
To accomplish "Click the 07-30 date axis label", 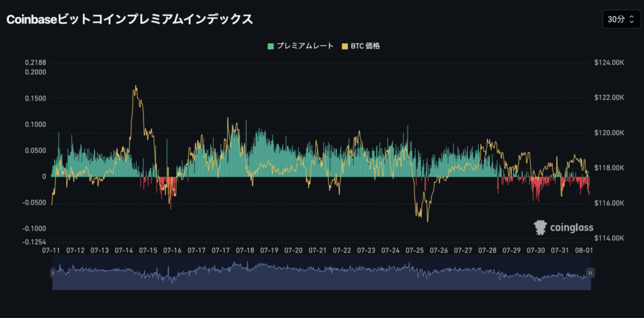I will click(536, 250).
